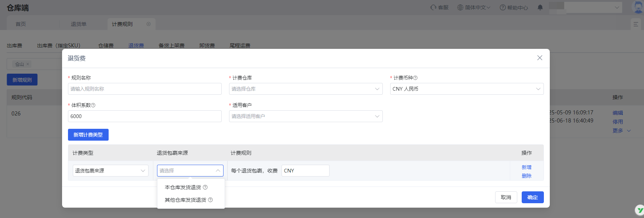Expand the 计费仓库 dropdown
The height and width of the screenshot is (218, 644).
[x=306, y=89]
